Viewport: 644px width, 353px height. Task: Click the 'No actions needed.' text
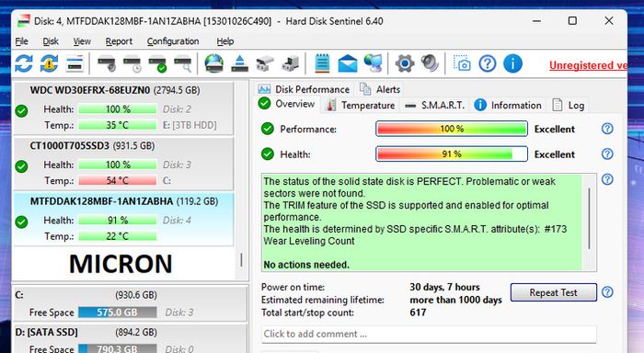(x=306, y=265)
